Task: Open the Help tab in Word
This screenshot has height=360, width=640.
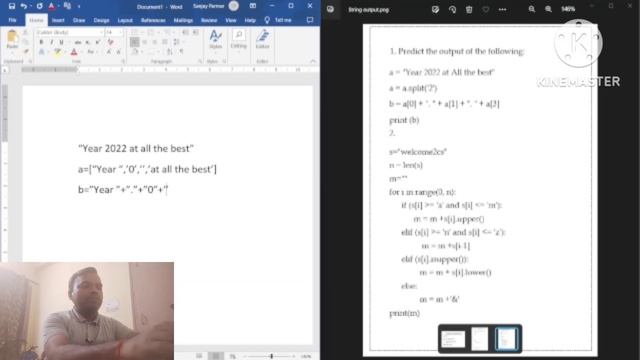Action: coord(250,20)
